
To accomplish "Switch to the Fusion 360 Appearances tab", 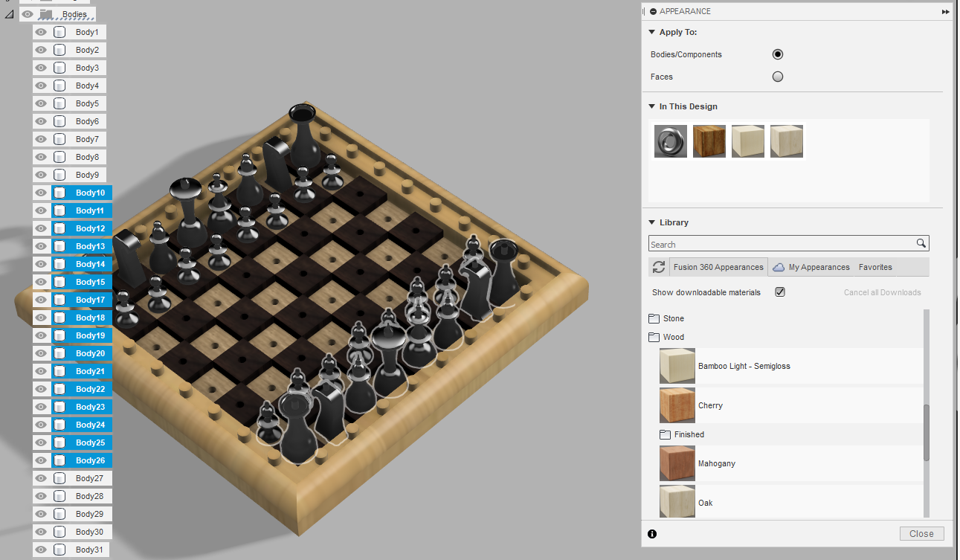I will click(717, 267).
